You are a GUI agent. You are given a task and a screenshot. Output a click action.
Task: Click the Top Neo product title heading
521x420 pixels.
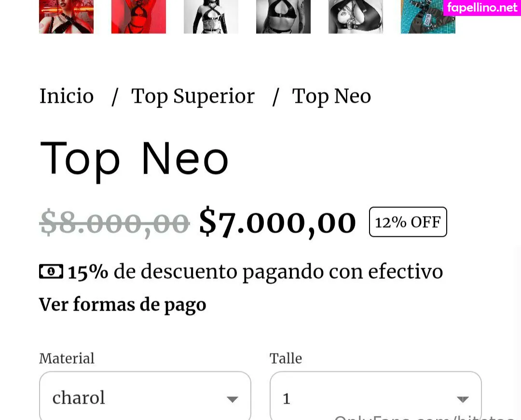pos(134,159)
